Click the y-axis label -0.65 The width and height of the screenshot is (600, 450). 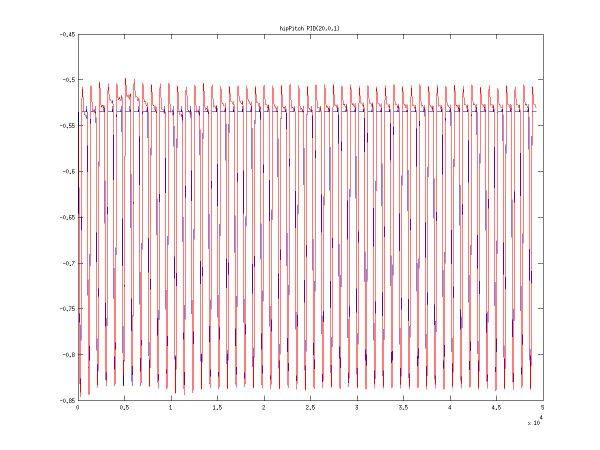(67, 217)
